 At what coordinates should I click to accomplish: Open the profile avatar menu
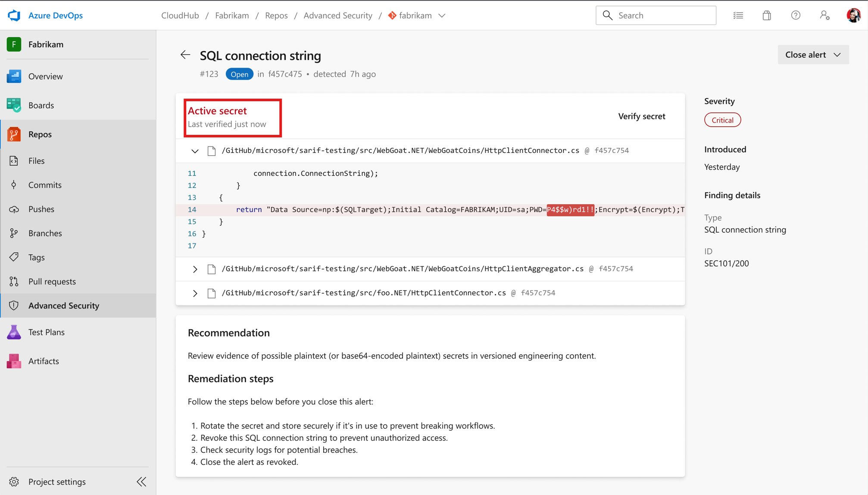(853, 16)
